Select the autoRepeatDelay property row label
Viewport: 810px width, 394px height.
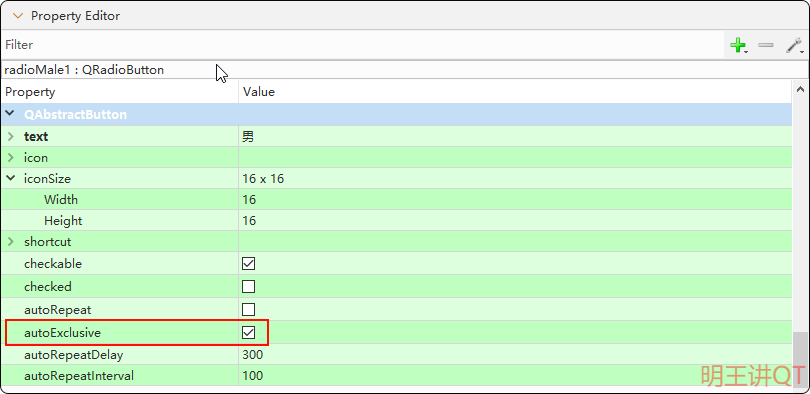(x=74, y=355)
